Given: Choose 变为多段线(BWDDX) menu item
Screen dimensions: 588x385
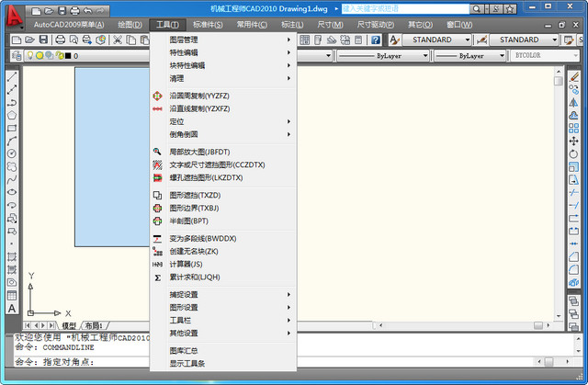Looking at the screenshot, I should coord(223,238).
